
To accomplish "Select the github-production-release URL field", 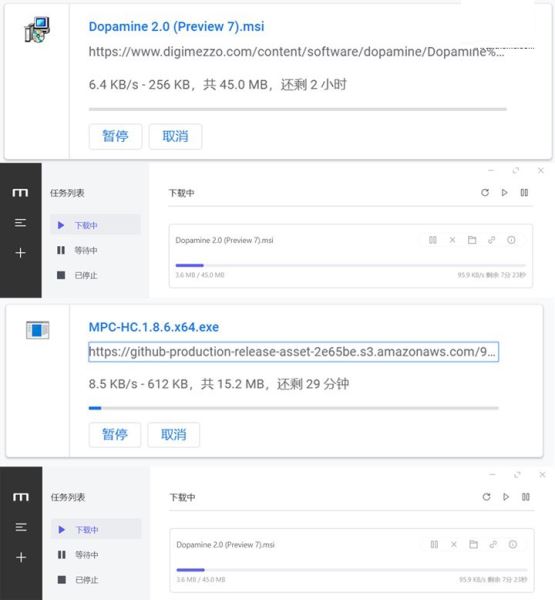I will pos(294,352).
